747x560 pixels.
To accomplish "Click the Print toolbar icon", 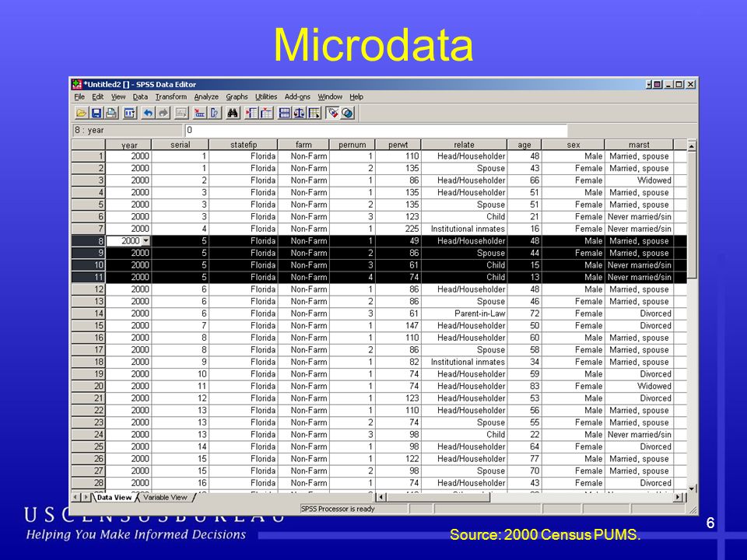I will [111, 113].
